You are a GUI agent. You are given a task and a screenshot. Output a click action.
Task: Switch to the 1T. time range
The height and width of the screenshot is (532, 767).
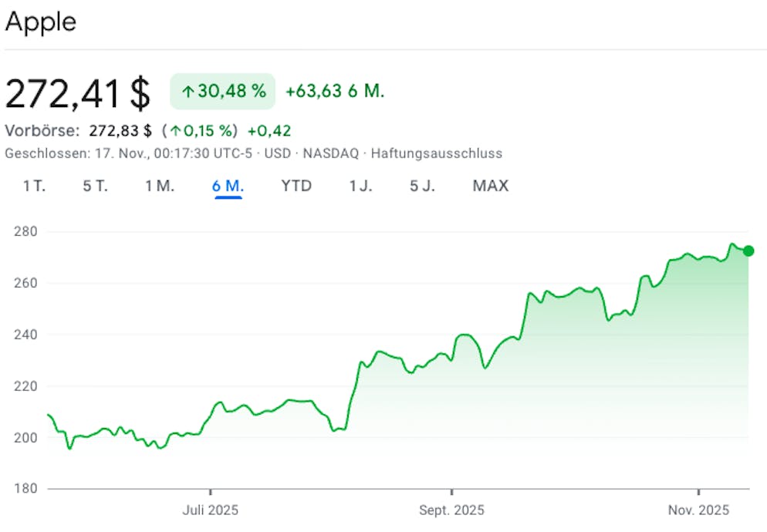34,186
